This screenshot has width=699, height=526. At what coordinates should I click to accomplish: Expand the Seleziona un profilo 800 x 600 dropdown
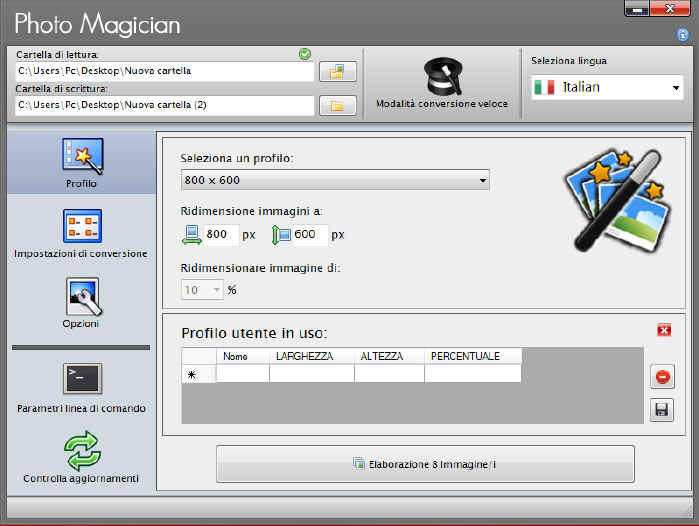point(335,180)
